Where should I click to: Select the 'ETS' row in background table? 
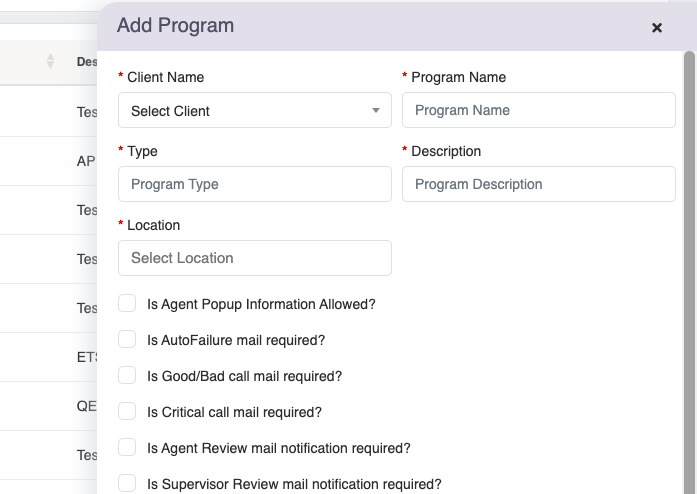pyautogui.click(x=86, y=357)
